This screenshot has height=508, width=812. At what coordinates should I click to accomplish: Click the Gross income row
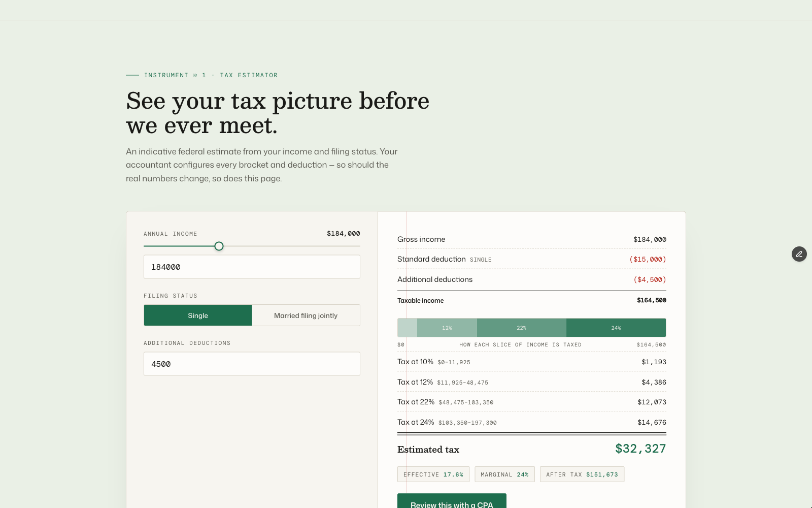click(532, 239)
